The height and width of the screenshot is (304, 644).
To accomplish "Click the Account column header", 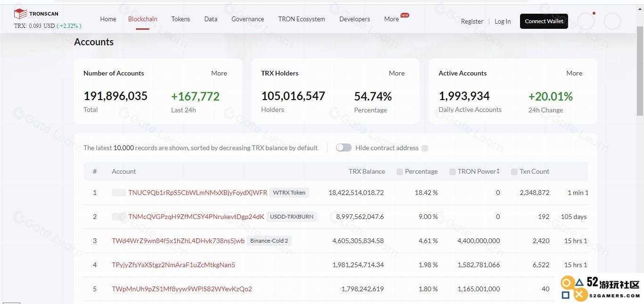I will pyautogui.click(x=124, y=171).
